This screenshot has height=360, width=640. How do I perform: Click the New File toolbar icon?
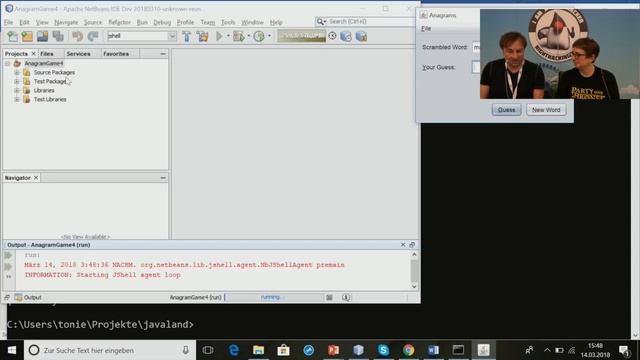12,36
